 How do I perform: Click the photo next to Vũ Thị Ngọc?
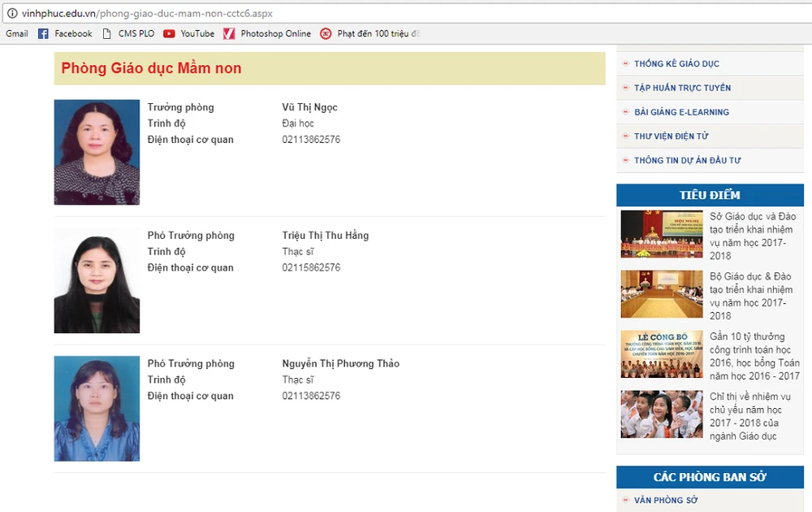[97, 152]
